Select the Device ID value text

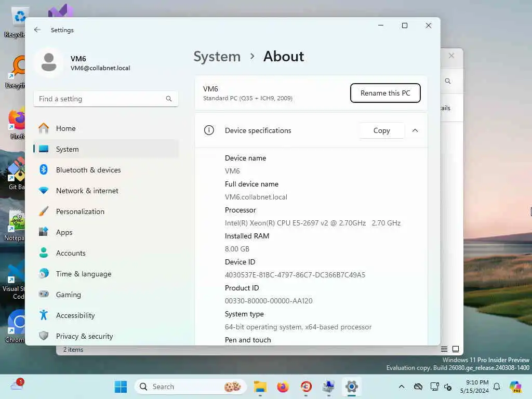point(295,275)
